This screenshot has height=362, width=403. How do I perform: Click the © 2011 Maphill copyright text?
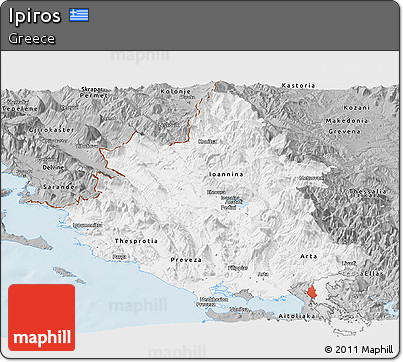click(x=359, y=349)
